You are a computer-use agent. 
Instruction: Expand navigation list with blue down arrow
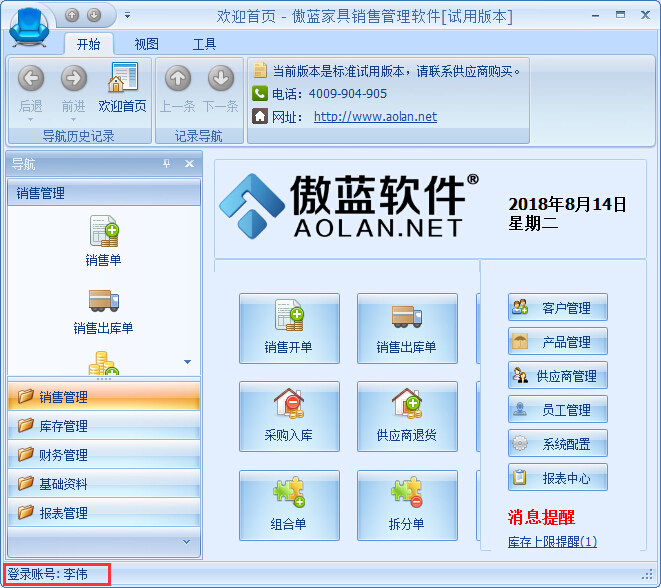[x=187, y=361]
